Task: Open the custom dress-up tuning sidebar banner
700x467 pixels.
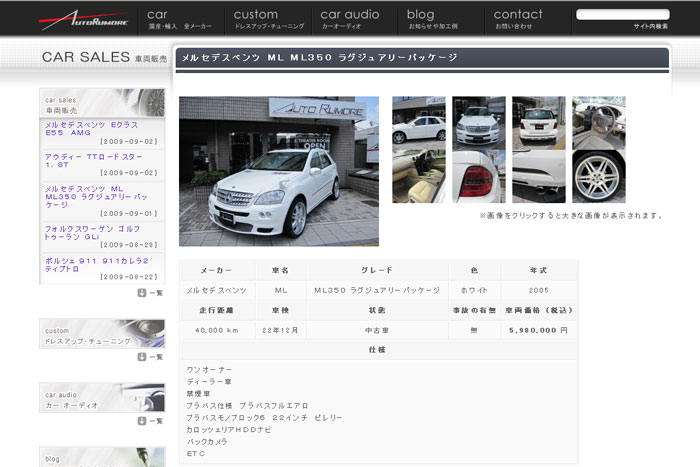Action: click(102, 334)
